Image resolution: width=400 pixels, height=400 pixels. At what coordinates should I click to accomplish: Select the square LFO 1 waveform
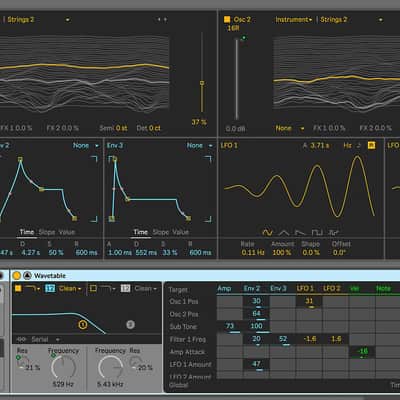[317, 232]
